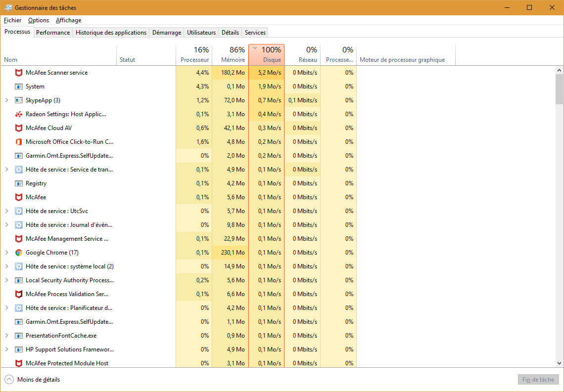Click the Radeon Settings red icon
The image size is (564, 392).
[x=19, y=114]
